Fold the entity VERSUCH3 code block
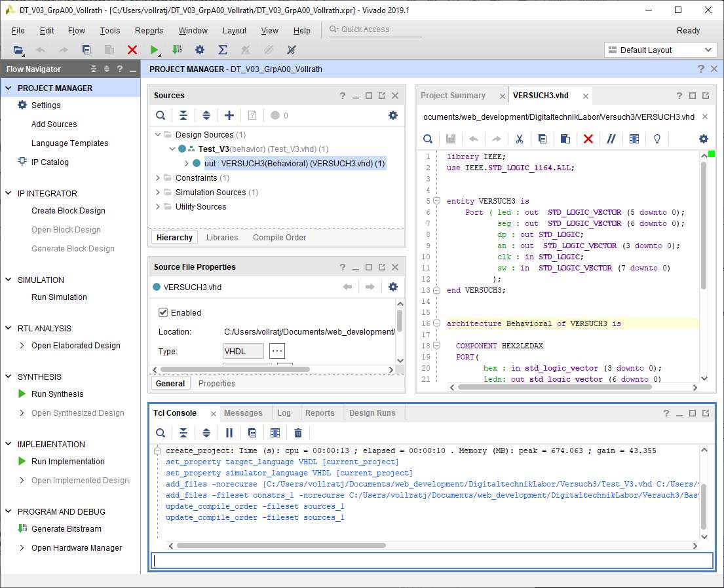Viewport: 724px width, 588px height. point(437,201)
